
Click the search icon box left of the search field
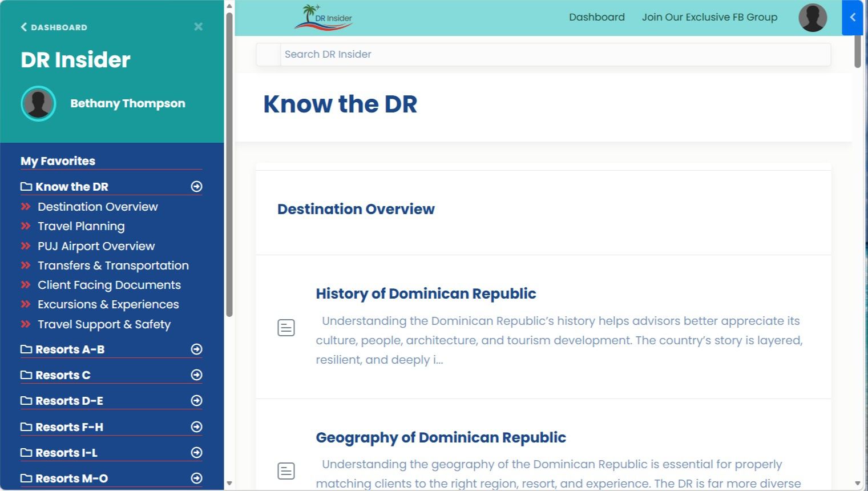(268, 54)
